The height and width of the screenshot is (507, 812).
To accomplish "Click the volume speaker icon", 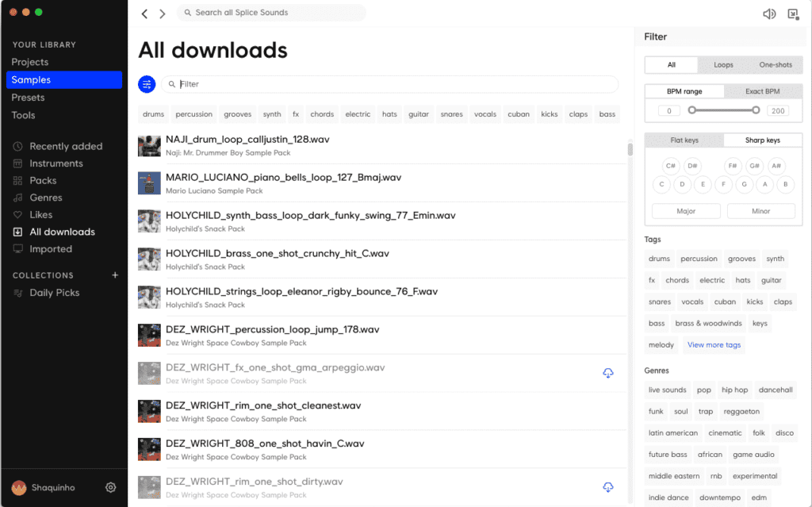I will [769, 14].
